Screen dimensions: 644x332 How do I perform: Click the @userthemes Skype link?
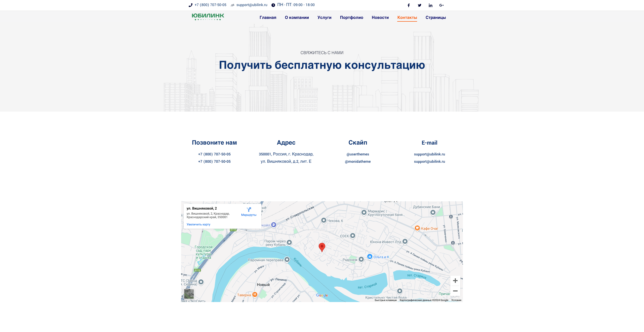click(357, 154)
